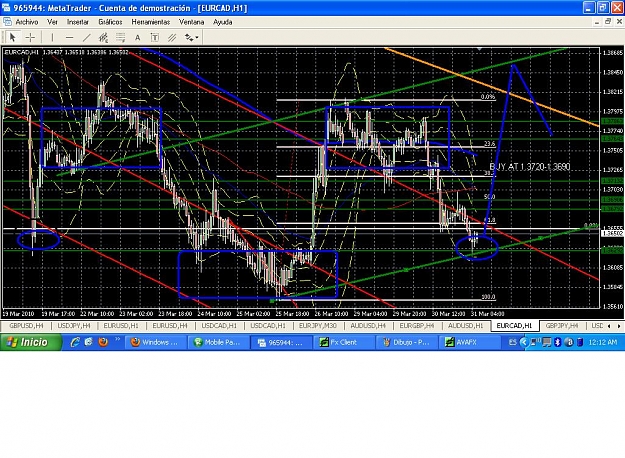Viewport: 625px width, 458px height.
Task: Expand quick launch overflow chevron
Action: tap(117, 340)
